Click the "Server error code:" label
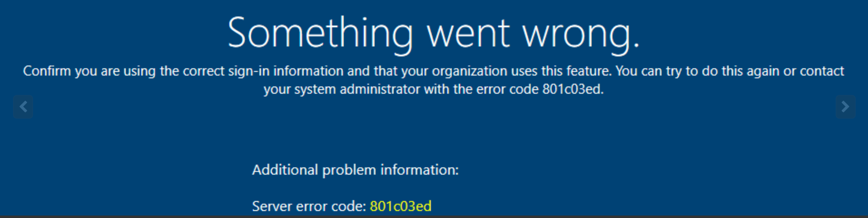The image size is (868, 218). pyautogui.click(x=309, y=206)
